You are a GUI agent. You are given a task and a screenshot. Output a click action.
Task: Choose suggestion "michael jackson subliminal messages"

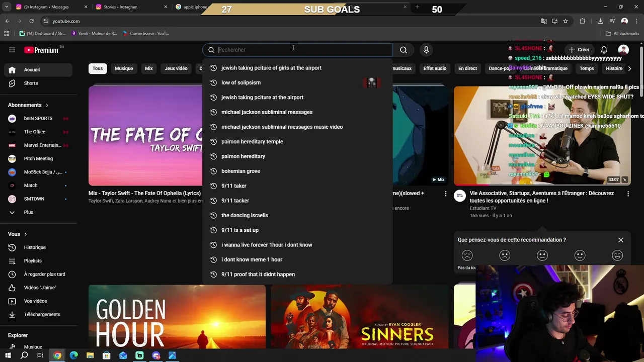(297, 112)
